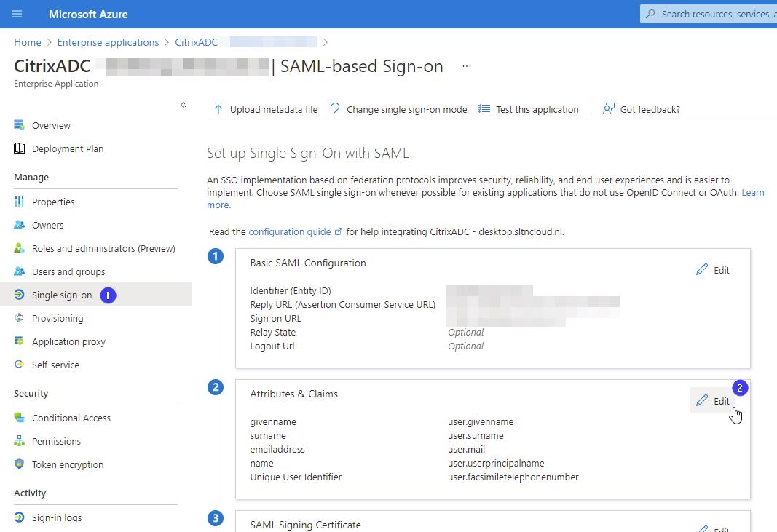
Task: Click the user.facsimiletelephonenumber claim value
Action: coord(513,477)
